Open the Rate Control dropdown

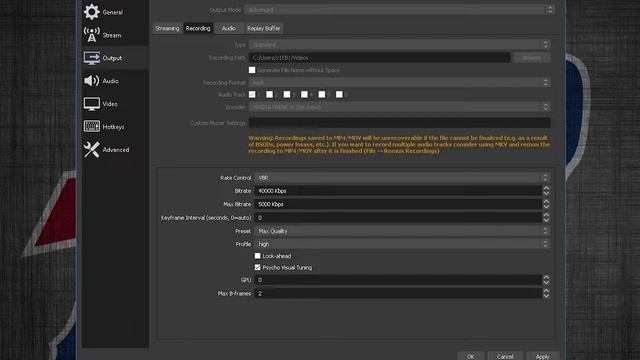click(x=402, y=178)
